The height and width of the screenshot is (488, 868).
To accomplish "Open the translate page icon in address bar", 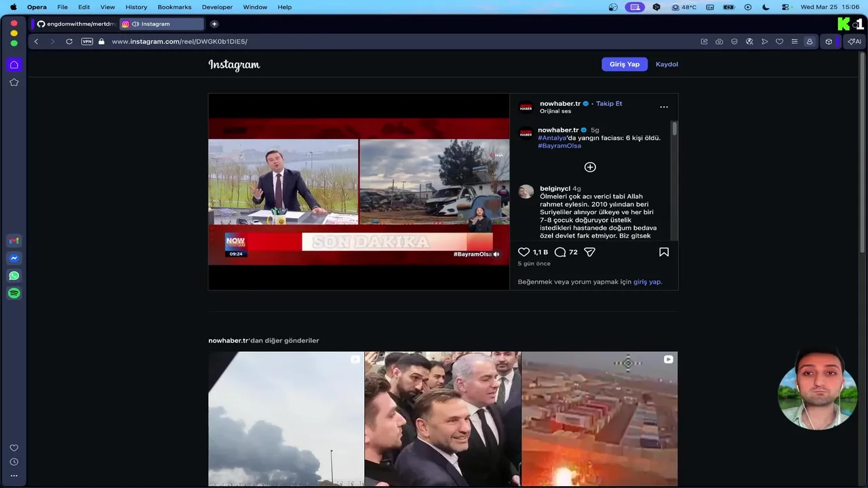I will (x=749, y=41).
